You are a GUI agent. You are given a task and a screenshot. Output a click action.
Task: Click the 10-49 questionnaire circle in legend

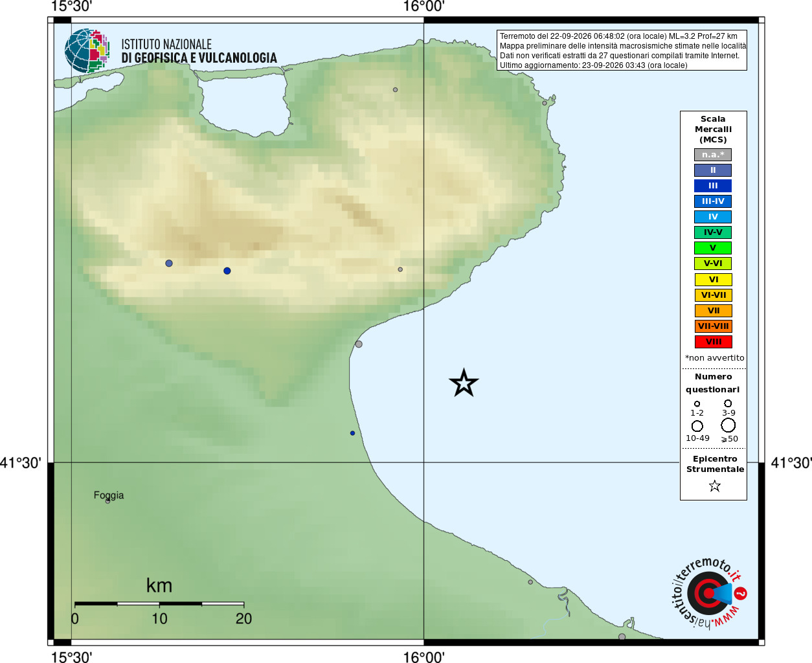coord(697,426)
